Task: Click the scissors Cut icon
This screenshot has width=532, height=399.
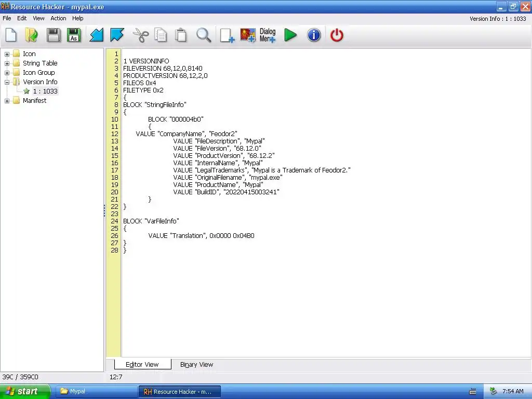Action: [141, 35]
